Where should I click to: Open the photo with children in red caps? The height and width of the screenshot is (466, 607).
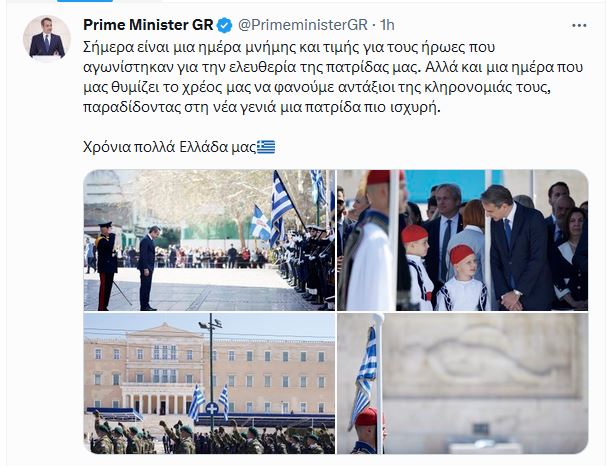tap(463, 240)
